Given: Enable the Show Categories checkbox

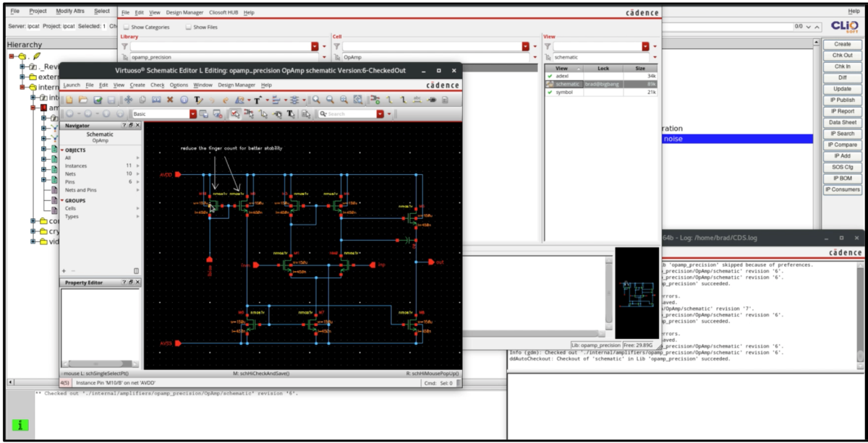Looking at the screenshot, I should pyautogui.click(x=126, y=27).
